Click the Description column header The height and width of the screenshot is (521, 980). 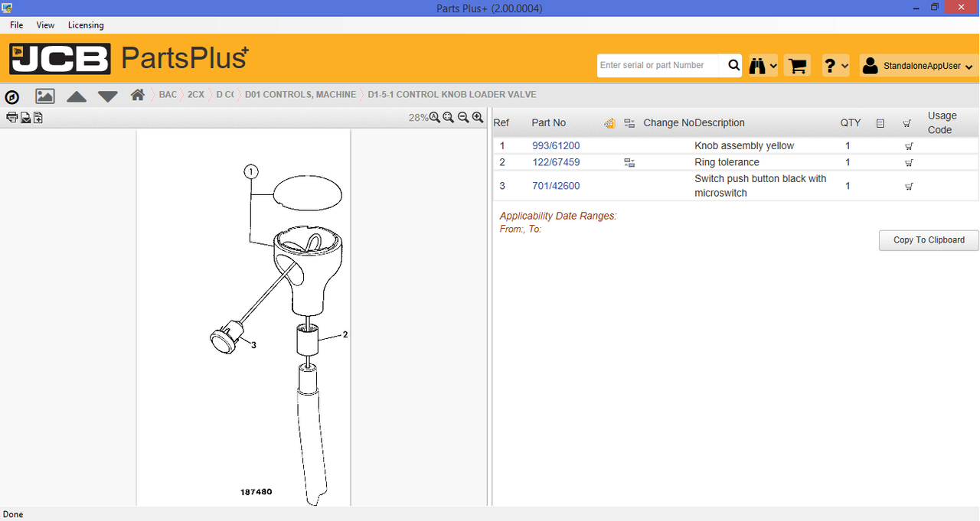pos(720,123)
